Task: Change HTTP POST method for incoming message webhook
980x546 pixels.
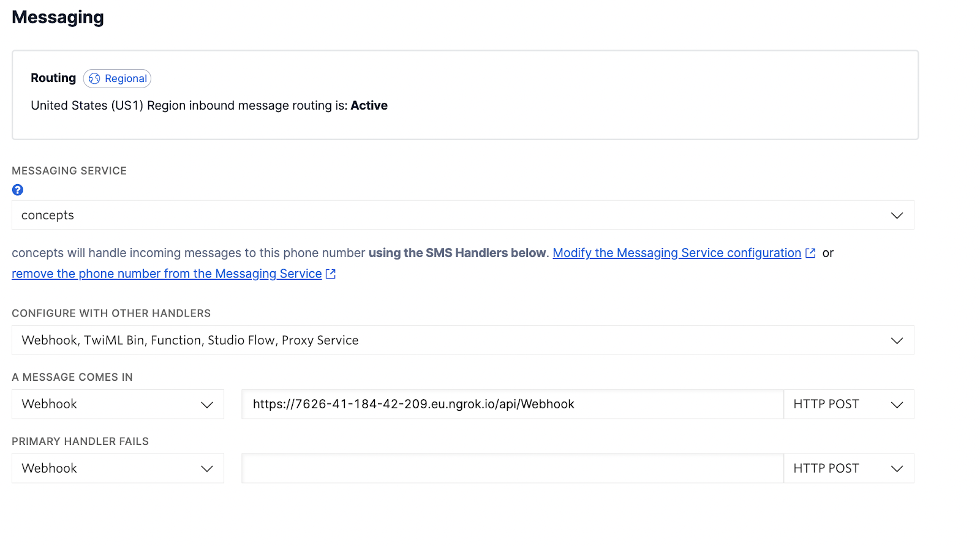Action: (x=848, y=405)
